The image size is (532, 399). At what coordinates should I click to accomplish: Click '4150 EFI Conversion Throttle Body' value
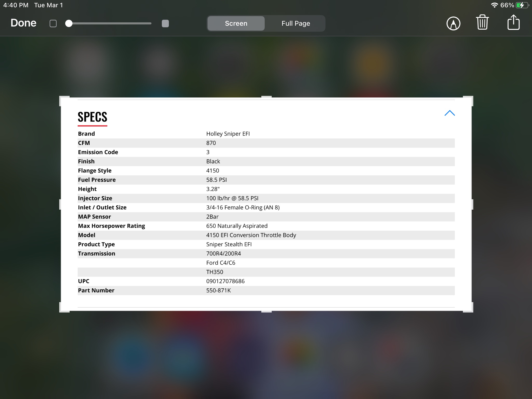(x=251, y=235)
